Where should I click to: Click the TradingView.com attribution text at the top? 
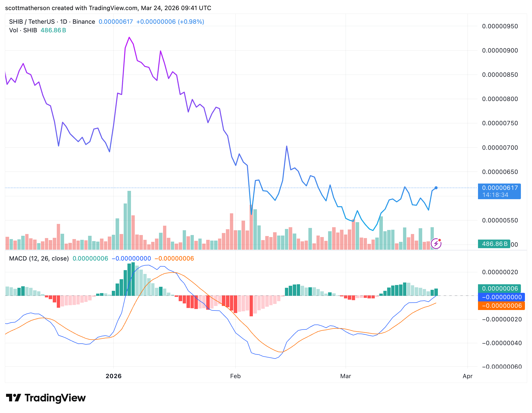tap(113, 8)
